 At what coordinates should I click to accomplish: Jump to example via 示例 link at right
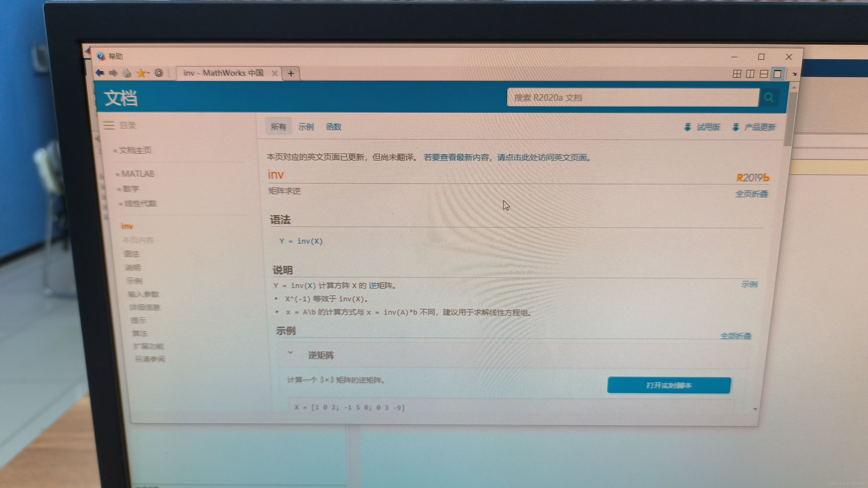[x=749, y=284]
